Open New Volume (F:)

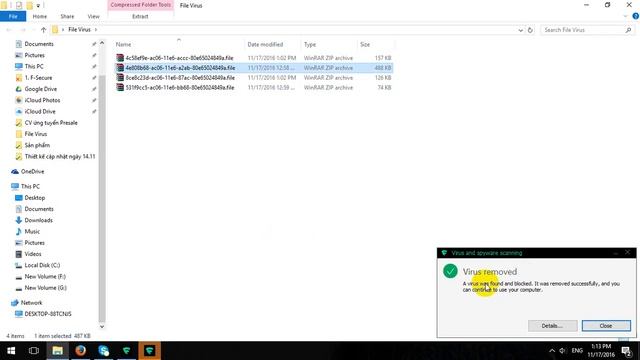pos(45,276)
